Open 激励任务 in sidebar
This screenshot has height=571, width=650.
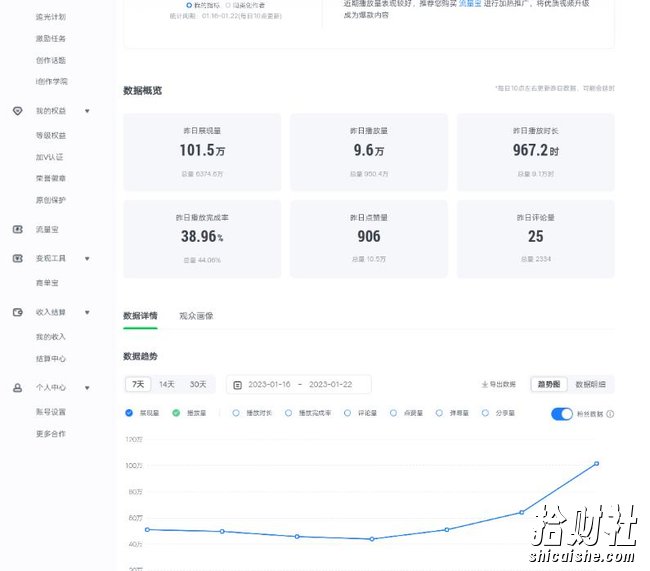(x=51, y=39)
